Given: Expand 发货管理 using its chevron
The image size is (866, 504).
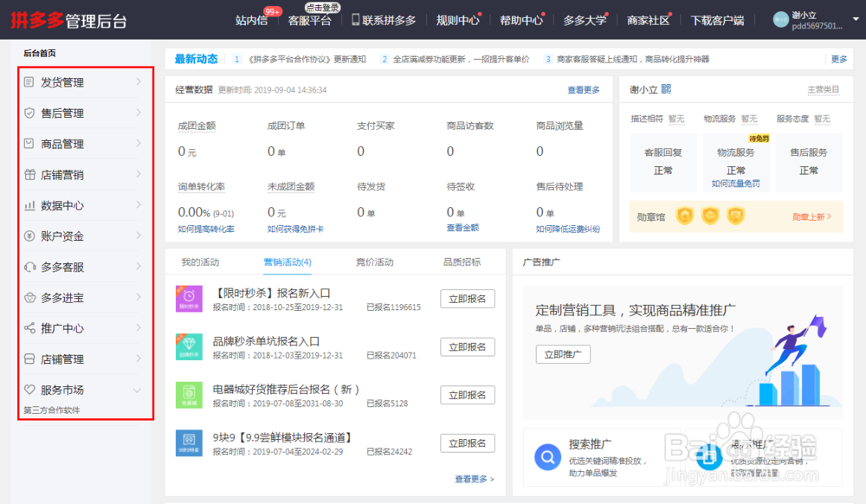Looking at the screenshot, I should coord(138,81).
